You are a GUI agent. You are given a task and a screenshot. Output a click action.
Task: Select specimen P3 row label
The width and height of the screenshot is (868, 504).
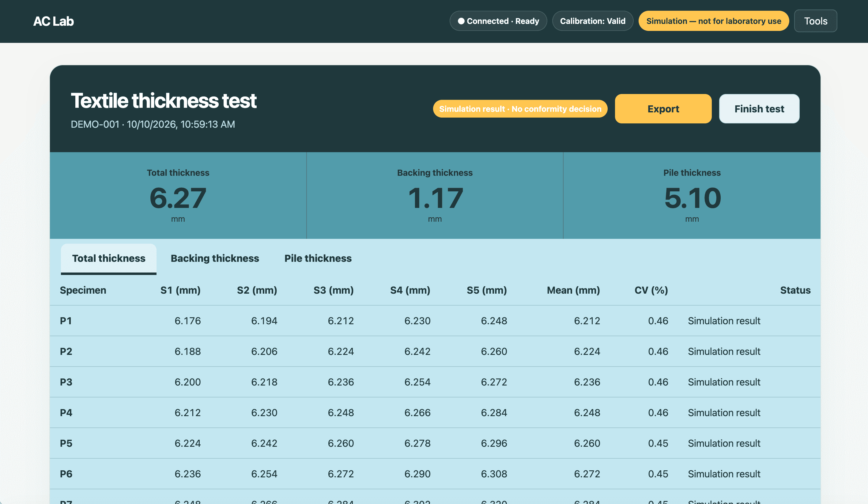66,382
